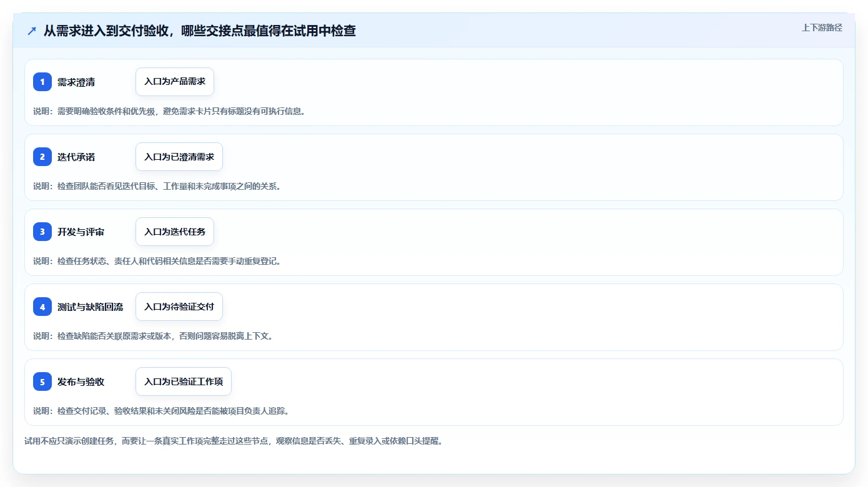Click the step 2 number badge
The width and height of the screenshot is (868, 487).
point(42,157)
